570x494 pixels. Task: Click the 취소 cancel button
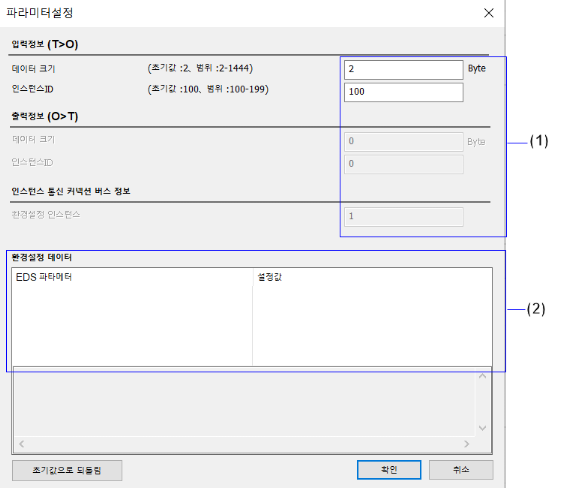461,470
